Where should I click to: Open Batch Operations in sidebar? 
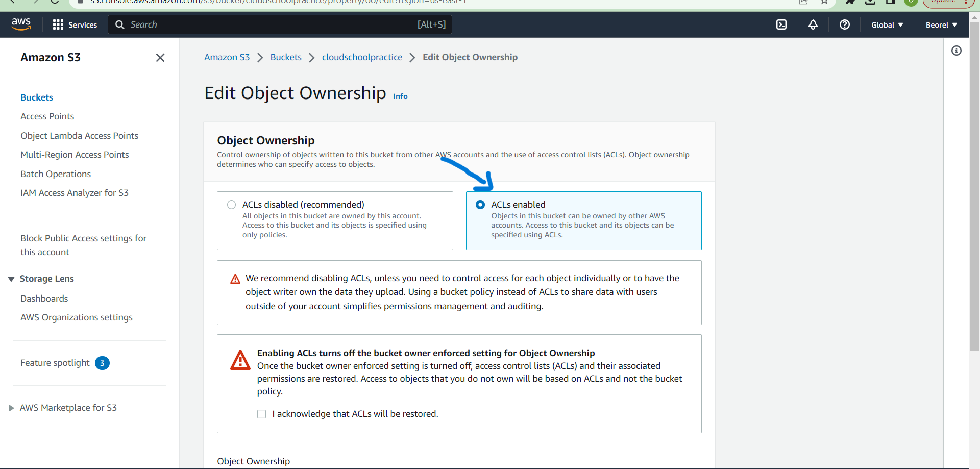click(56, 174)
